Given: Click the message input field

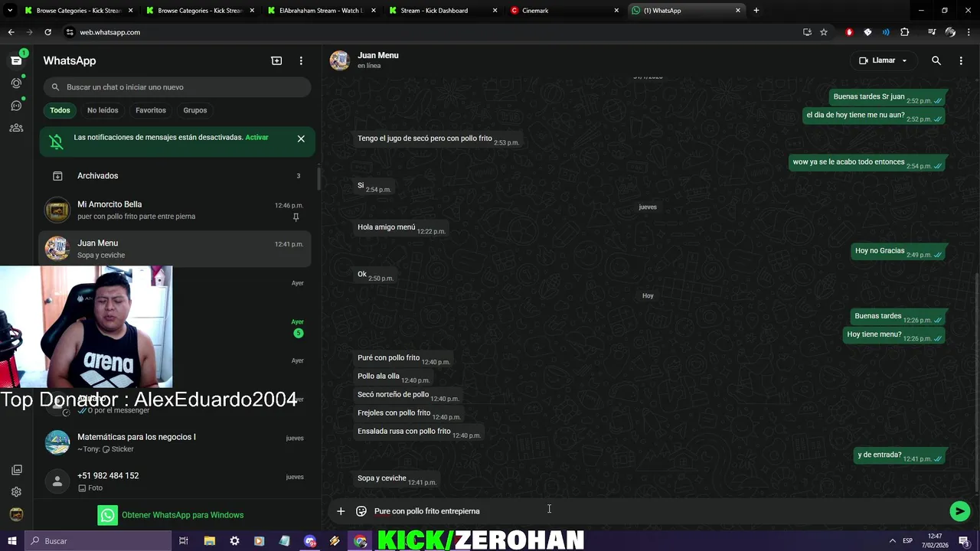Looking at the screenshot, I should click(x=658, y=511).
